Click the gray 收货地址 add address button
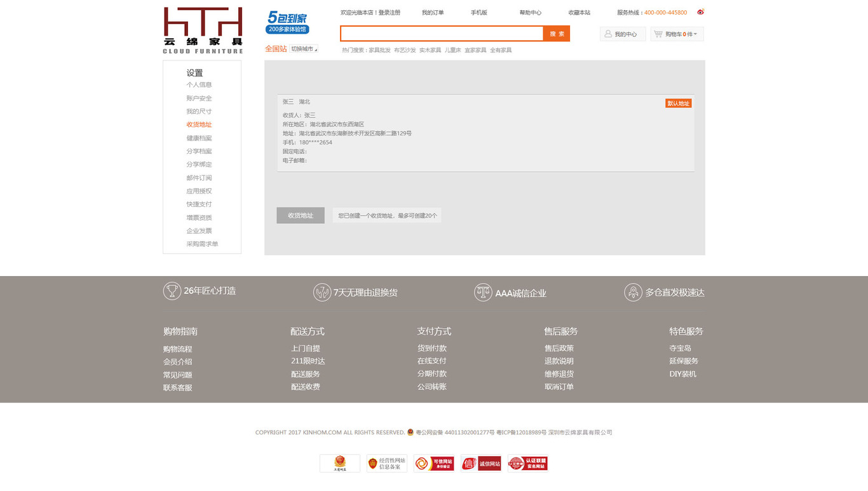Image resolution: width=868 pixels, height=491 pixels. point(301,216)
